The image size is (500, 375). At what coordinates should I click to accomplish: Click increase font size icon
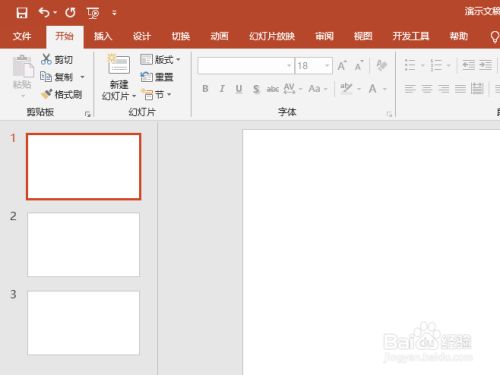tap(342, 66)
